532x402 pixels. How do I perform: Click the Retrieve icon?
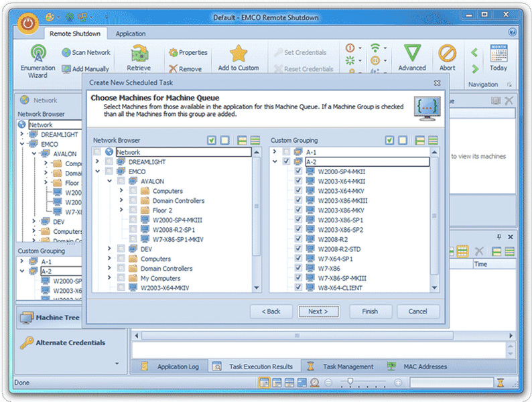pyautogui.click(x=139, y=54)
